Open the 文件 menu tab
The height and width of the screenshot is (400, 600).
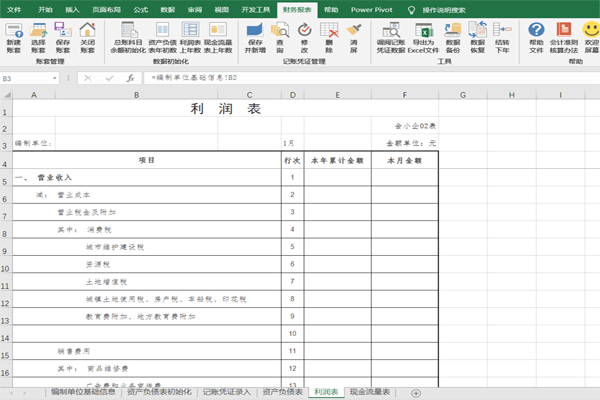14,10
